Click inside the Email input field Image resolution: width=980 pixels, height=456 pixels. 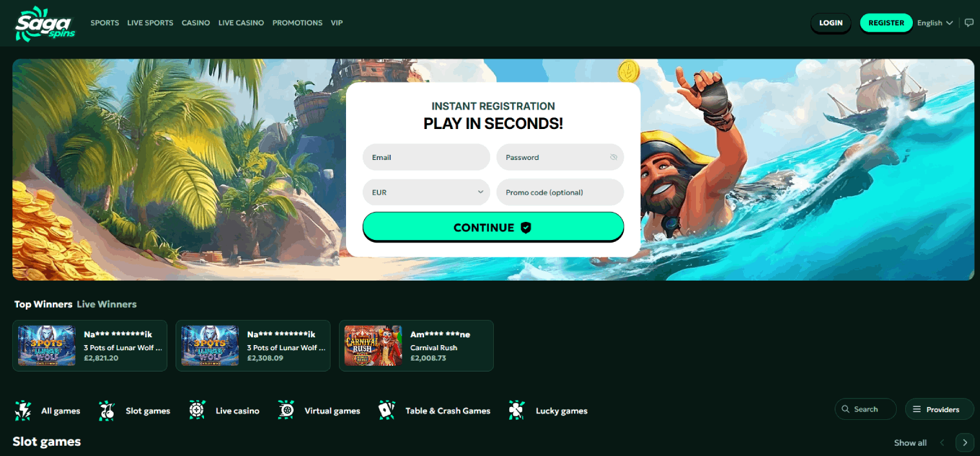[426, 157]
